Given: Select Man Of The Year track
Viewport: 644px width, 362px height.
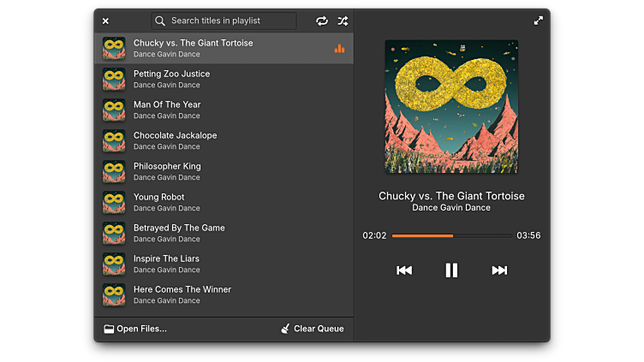Looking at the screenshot, I should pos(167,110).
